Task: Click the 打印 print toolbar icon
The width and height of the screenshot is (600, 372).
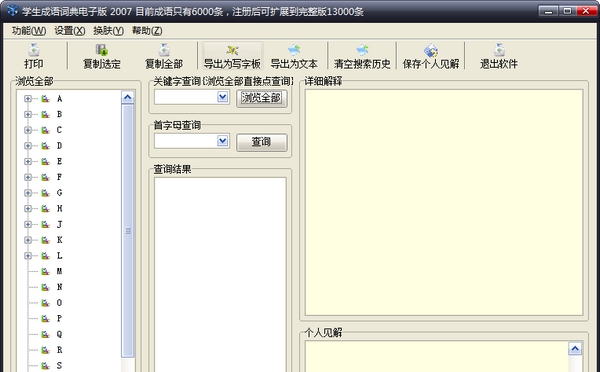Action: pos(34,50)
